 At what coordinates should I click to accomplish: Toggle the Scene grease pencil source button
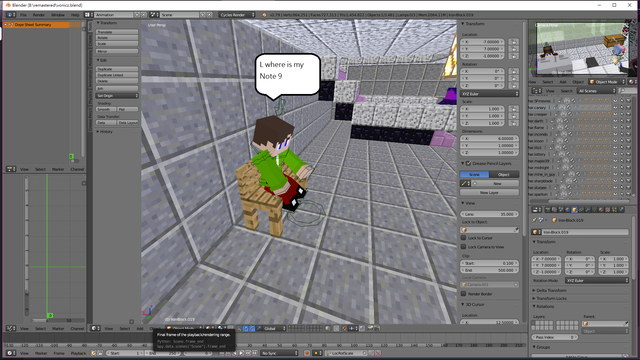(x=474, y=175)
